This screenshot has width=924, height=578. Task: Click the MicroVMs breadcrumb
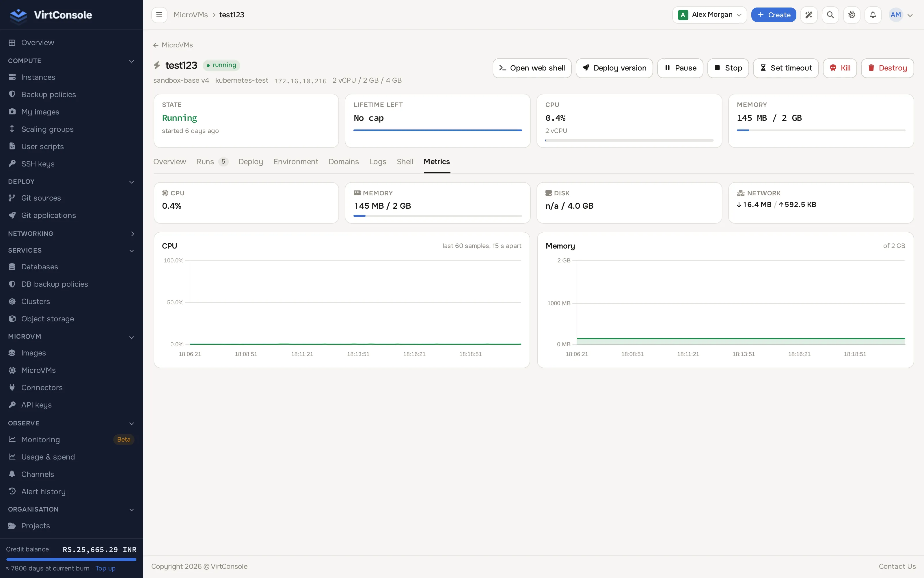[x=191, y=15]
